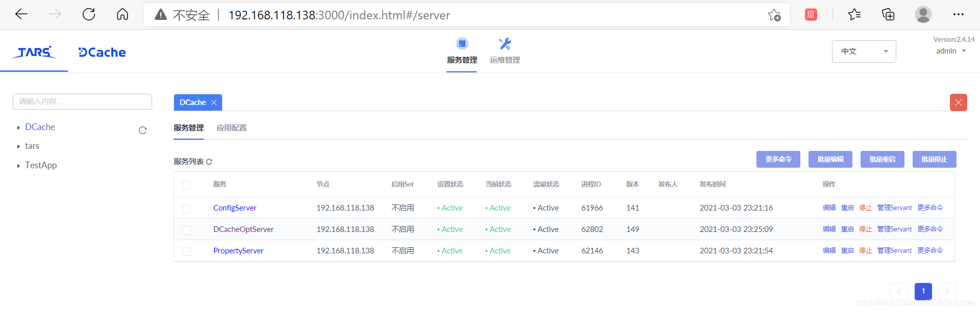Viewport: 980px width, 312px height.
Task: Check the PropertyServer row checkbox
Action: pos(186,251)
